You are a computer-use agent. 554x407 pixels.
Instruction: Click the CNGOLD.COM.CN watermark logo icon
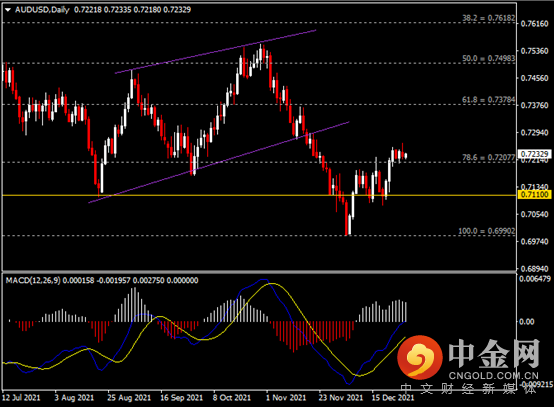pyautogui.click(x=420, y=357)
